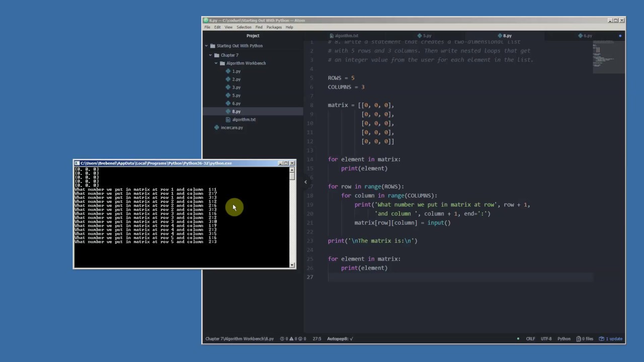Click line number 27 in the gutter
This screenshot has width=644, height=362.
310,277
